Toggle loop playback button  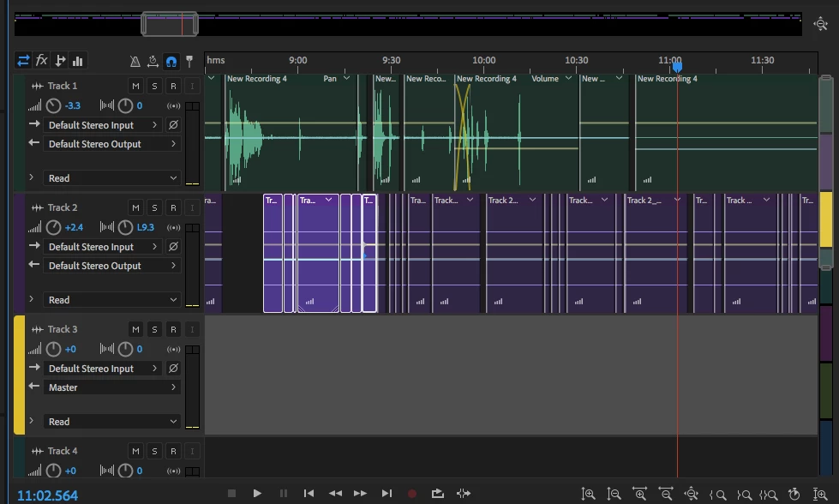(x=438, y=494)
